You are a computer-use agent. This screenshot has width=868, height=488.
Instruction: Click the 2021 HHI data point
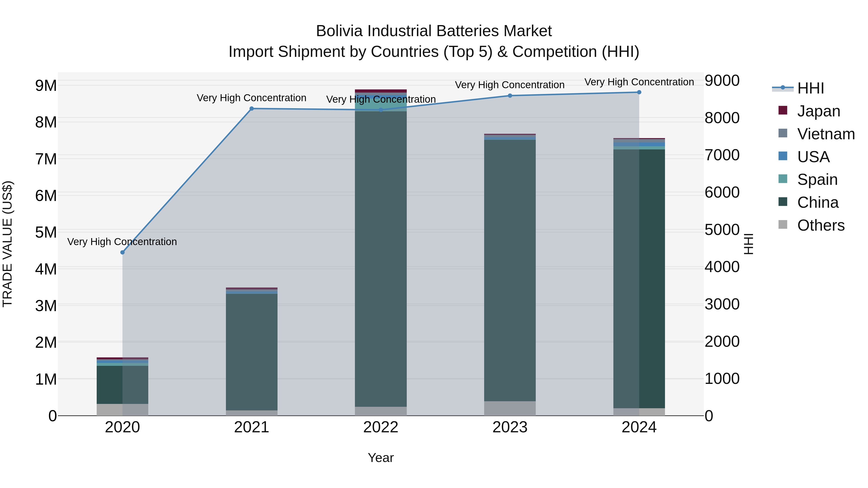pos(251,108)
